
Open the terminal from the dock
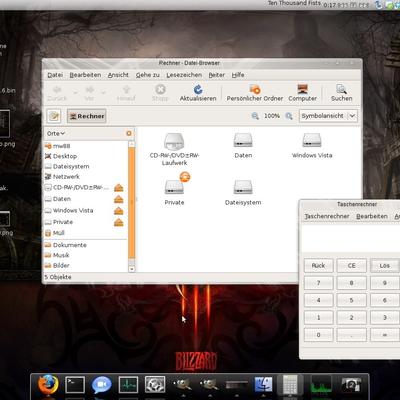pyautogui.click(x=75, y=385)
